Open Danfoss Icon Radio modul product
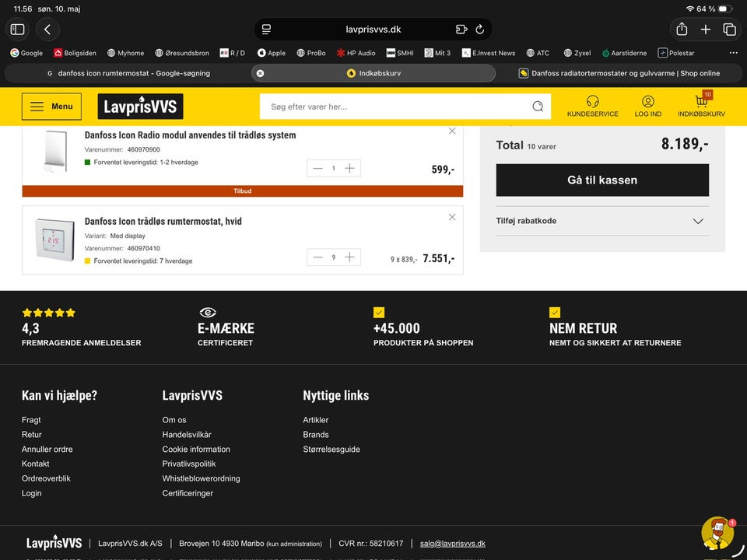This screenshot has width=747, height=560. [190, 135]
